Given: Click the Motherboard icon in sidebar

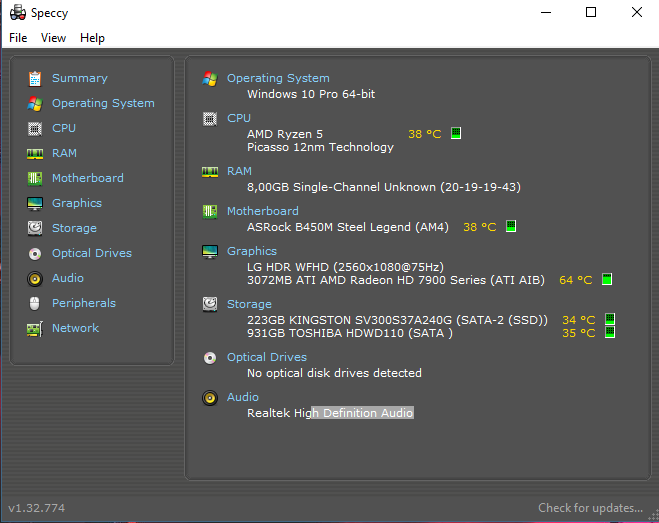Looking at the screenshot, I should [x=35, y=179].
